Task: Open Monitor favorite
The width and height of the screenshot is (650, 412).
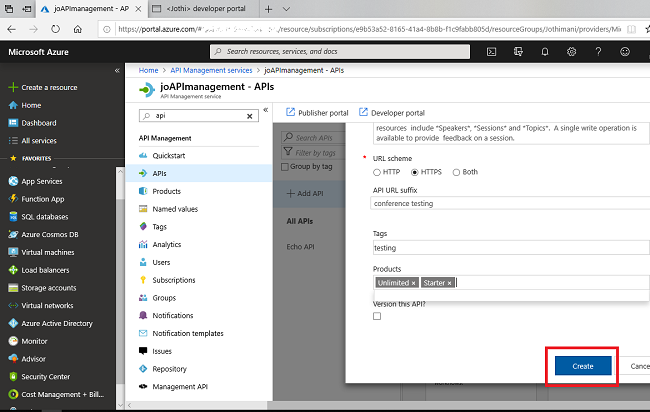Action: [28, 342]
